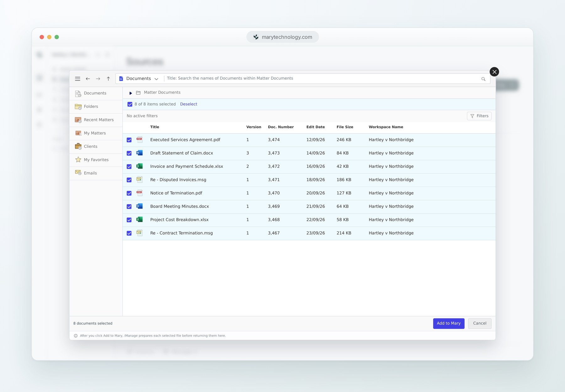The width and height of the screenshot is (565, 392).
Task: Click the Matter Documents breadcrumb label
Action: tap(162, 93)
